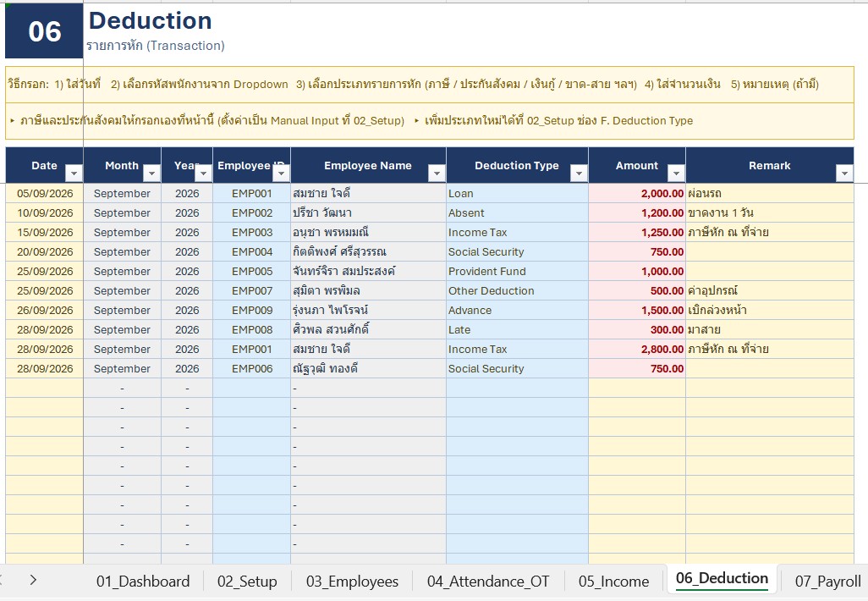Screen dimensions: 868x601
Task: Select the date cell 26/09/2026
Action: (45, 310)
